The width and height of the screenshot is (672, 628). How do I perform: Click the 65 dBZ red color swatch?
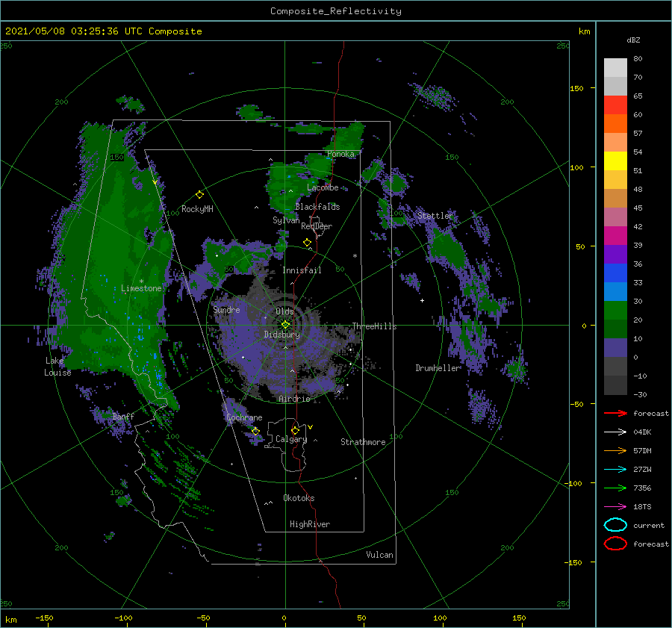pos(615,105)
